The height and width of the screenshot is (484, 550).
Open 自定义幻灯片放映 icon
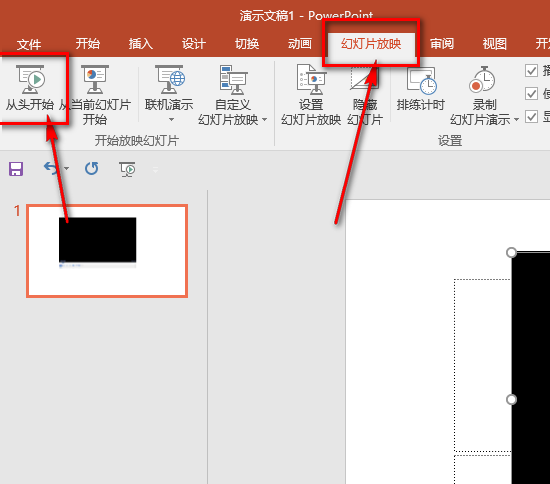233,79
